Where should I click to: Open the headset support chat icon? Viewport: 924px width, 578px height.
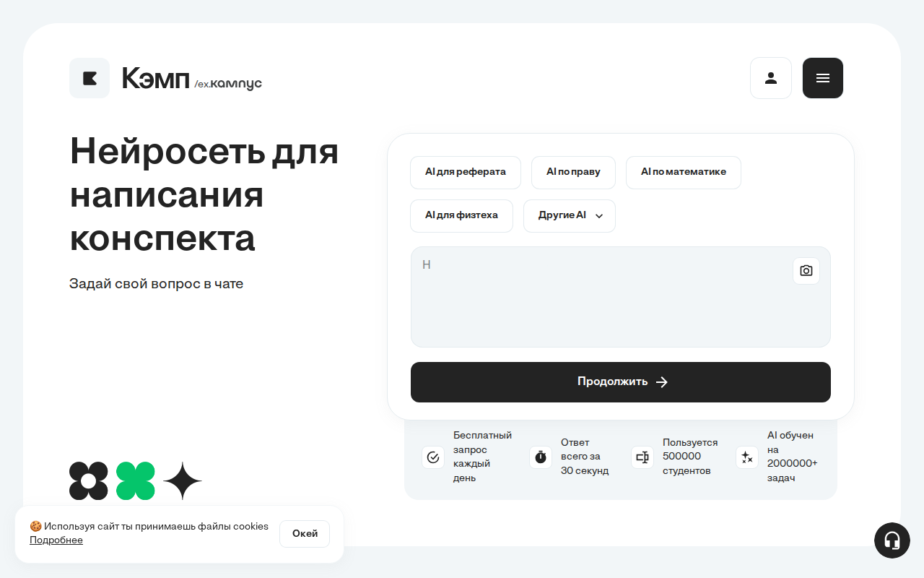(x=892, y=540)
